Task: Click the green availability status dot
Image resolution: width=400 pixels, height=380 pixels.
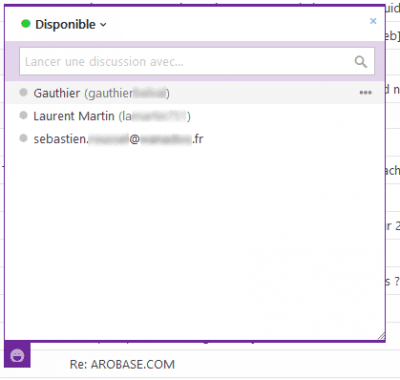Action: 26,24
